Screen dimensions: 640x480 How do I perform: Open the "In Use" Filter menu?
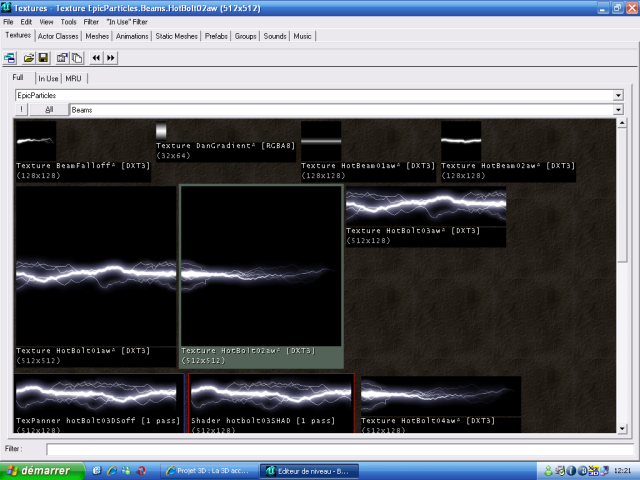point(127,21)
